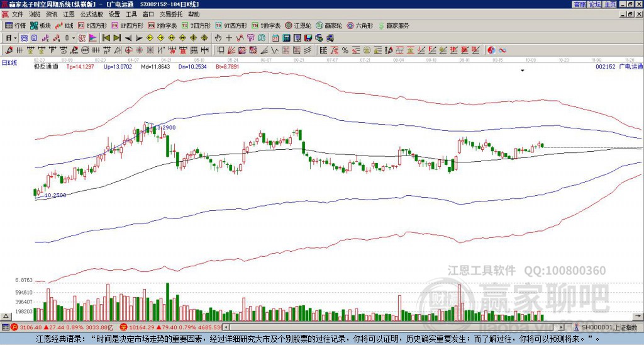This screenshot has width=644, height=345.
Task: Click the Tp=14.1297 value
Action: [x=80, y=66]
